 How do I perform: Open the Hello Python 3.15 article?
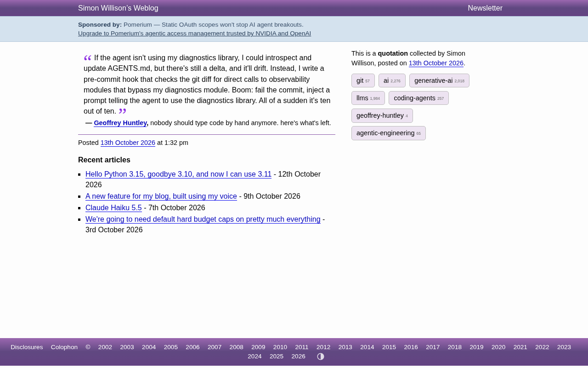(178, 174)
